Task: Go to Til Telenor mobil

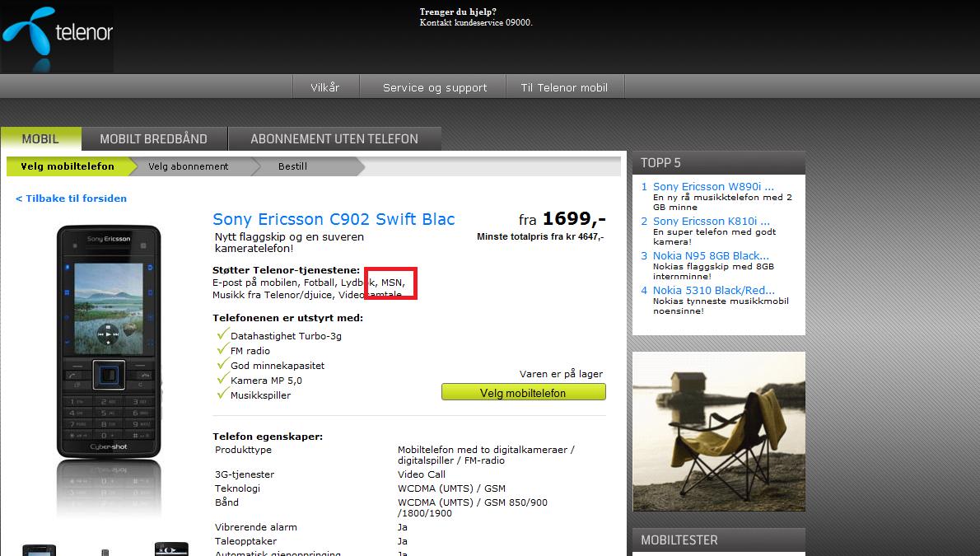Action: coord(564,87)
